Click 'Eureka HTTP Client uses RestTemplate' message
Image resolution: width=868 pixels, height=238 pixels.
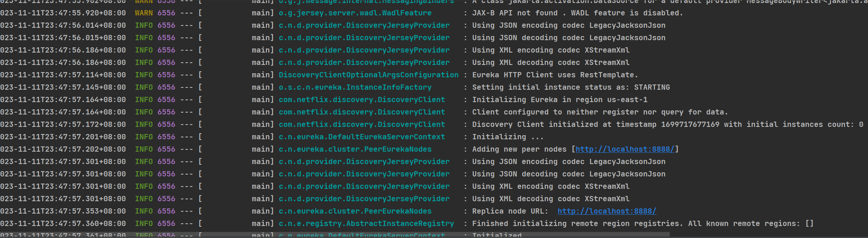click(555, 75)
